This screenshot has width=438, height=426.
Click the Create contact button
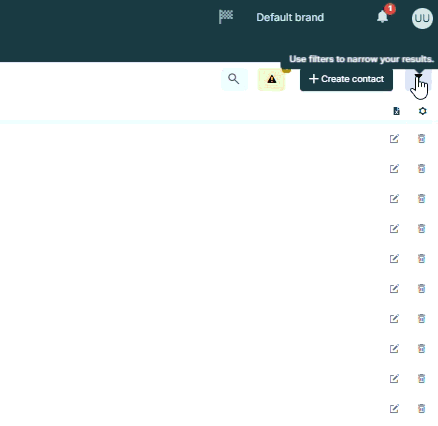point(346,79)
